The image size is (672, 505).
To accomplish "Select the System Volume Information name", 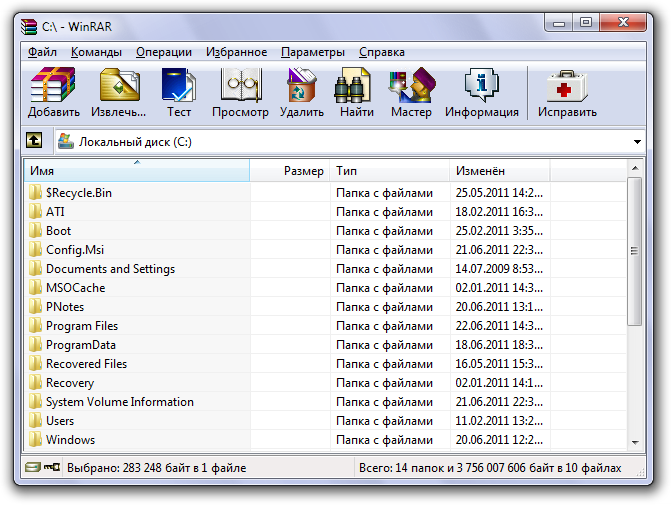I will point(120,402).
